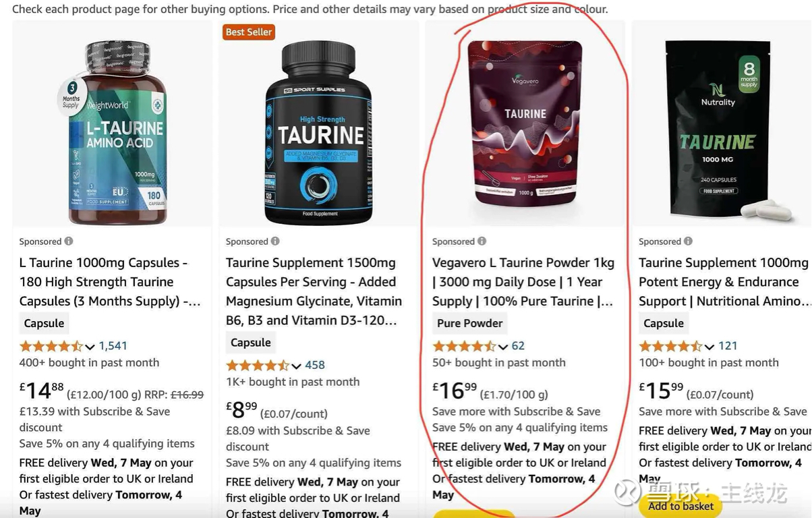
Task: Select the Pure Powder option badge
Action: coord(470,323)
